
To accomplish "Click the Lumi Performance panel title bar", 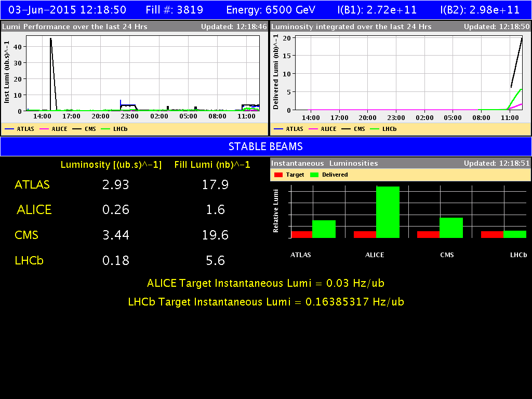I will point(135,26).
